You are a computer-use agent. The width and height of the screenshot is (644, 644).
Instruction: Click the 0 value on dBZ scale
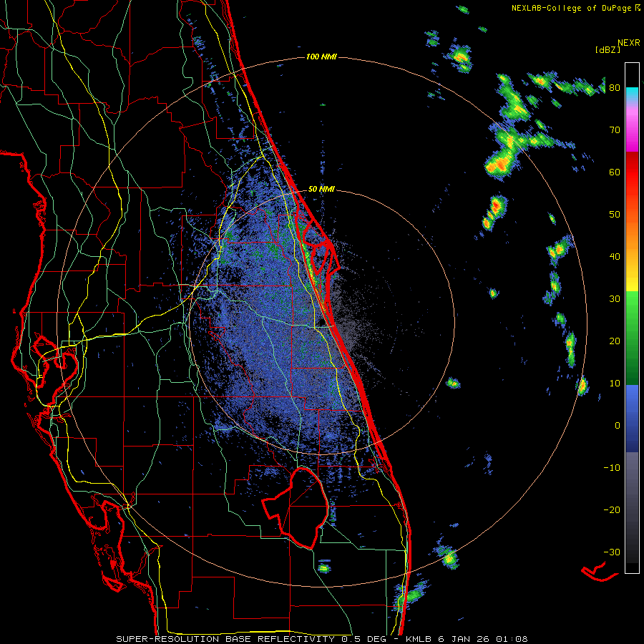[x=618, y=426]
